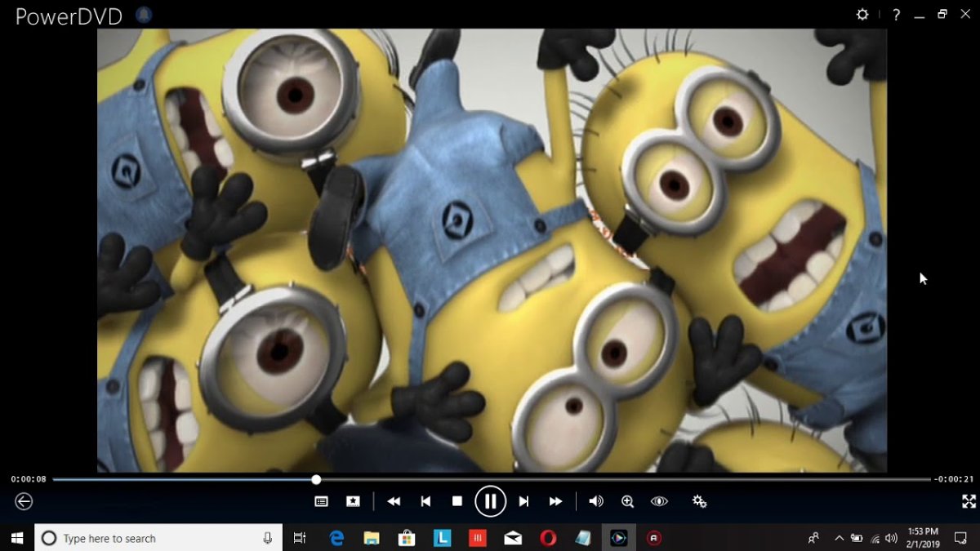This screenshot has width=980, height=551.
Task: Open File Explorer from taskbar
Action: tap(372, 538)
